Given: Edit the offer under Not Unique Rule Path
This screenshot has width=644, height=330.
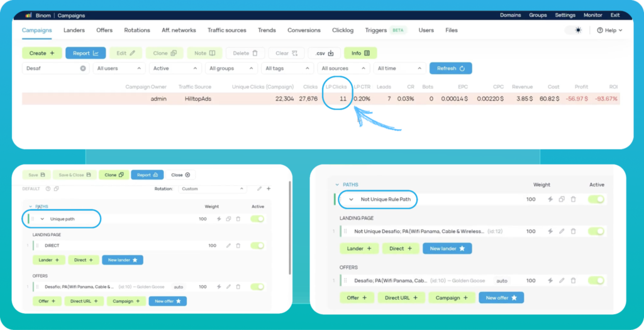Looking at the screenshot, I should pos(562,281).
